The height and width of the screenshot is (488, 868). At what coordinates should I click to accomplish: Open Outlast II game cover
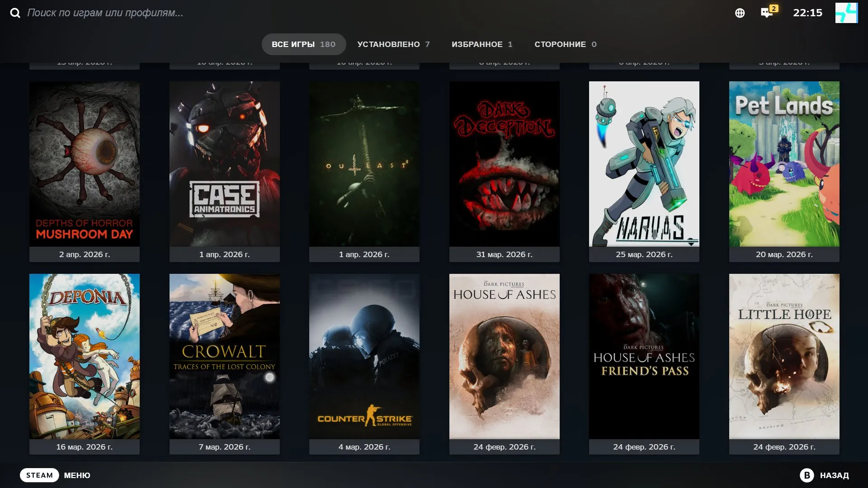(364, 164)
